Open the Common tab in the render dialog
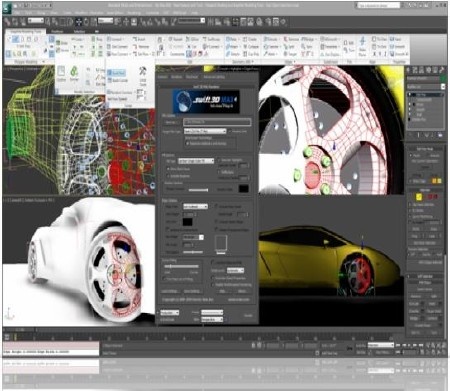450x391 pixels. coord(162,77)
